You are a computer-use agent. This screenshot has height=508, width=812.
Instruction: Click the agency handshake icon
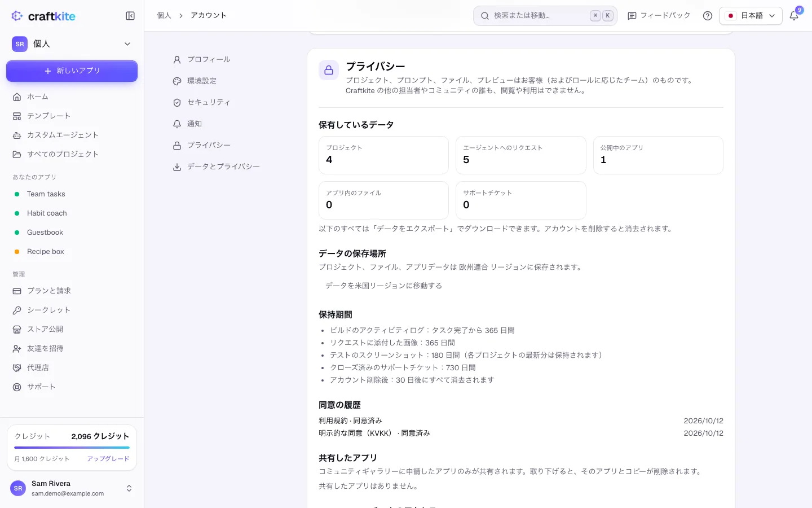[17, 368]
